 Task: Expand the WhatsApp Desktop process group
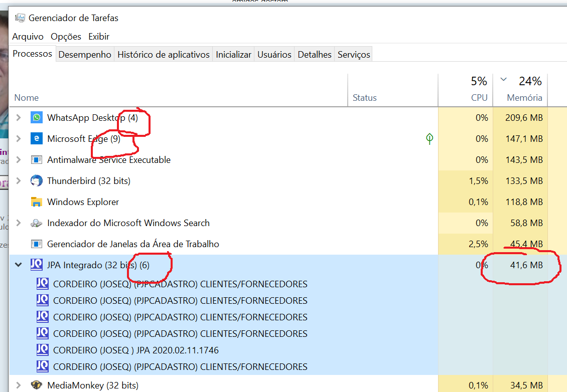[x=19, y=118]
